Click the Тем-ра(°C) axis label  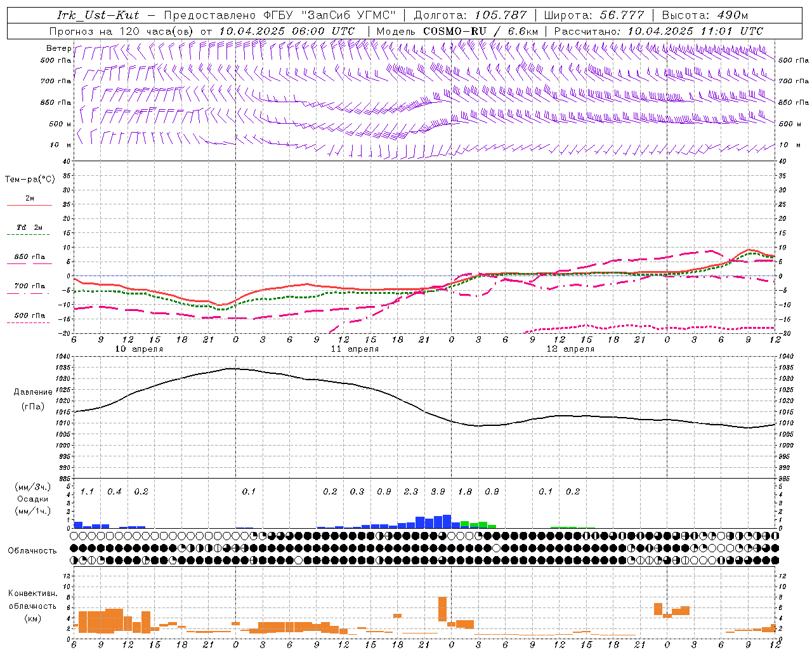(30, 180)
